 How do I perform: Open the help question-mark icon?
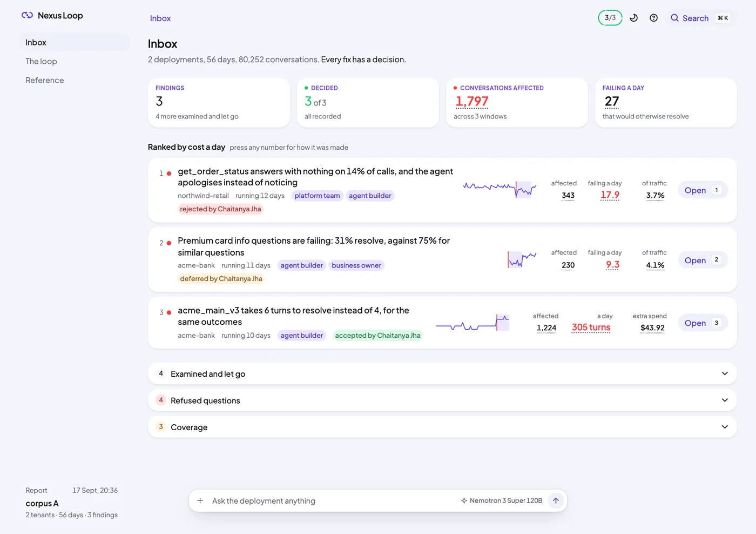tap(653, 18)
